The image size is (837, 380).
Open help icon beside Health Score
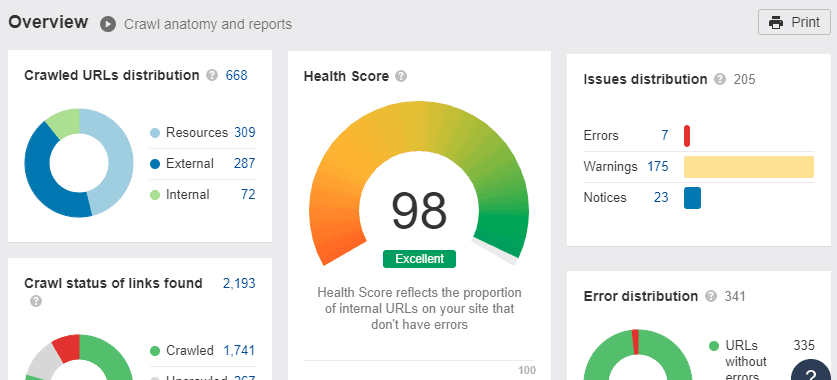pyautogui.click(x=401, y=76)
